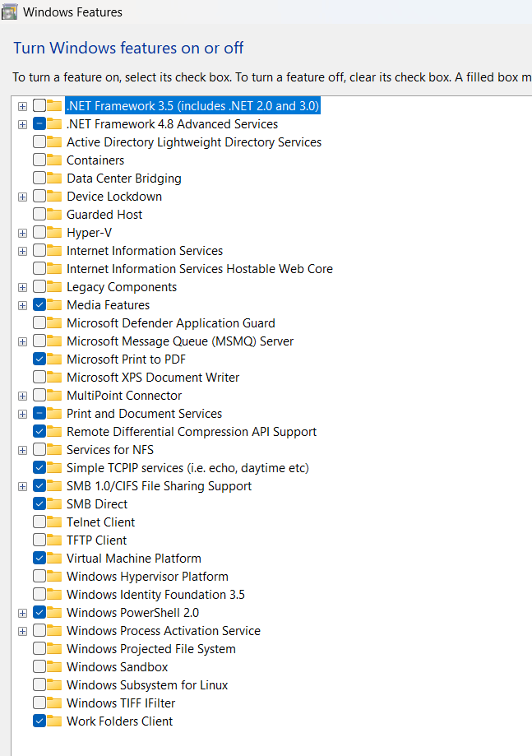This screenshot has width=532, height=756.
Task: Click folder icon beside Windows PowerShell 2.0
Action: tap(54, 612)
